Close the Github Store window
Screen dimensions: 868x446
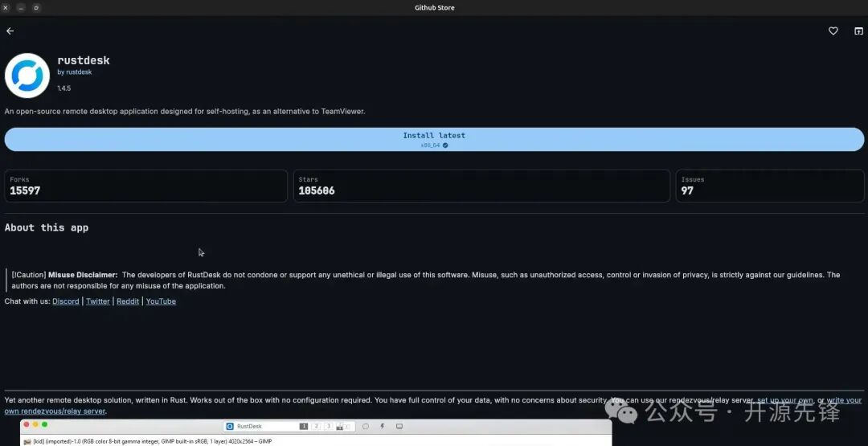coord(6,8)
